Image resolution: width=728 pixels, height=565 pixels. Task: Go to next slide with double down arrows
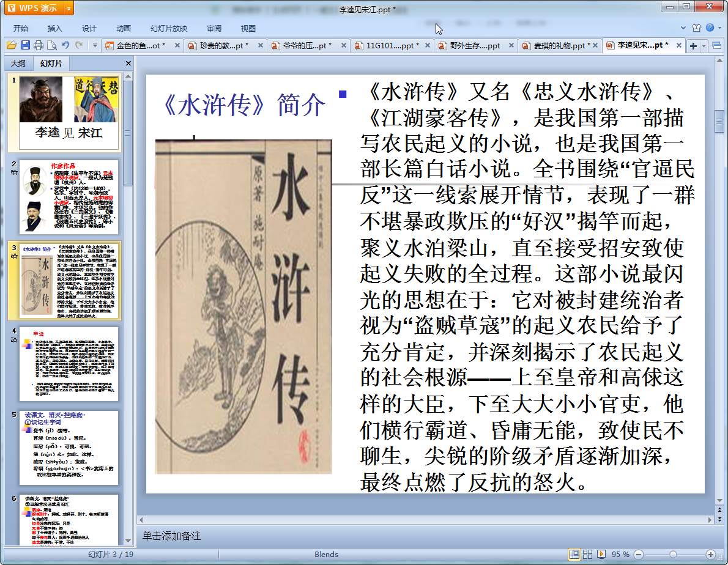coord(719,520)
